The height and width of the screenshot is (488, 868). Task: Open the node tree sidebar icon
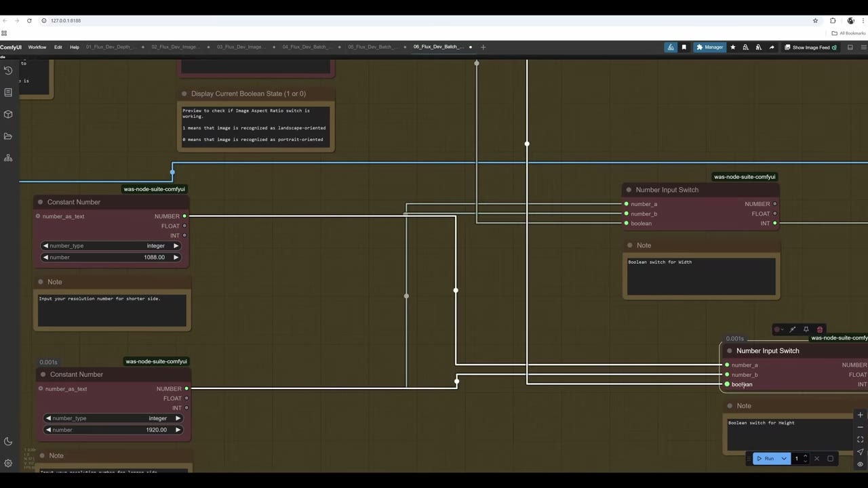[x=8, y=158]
